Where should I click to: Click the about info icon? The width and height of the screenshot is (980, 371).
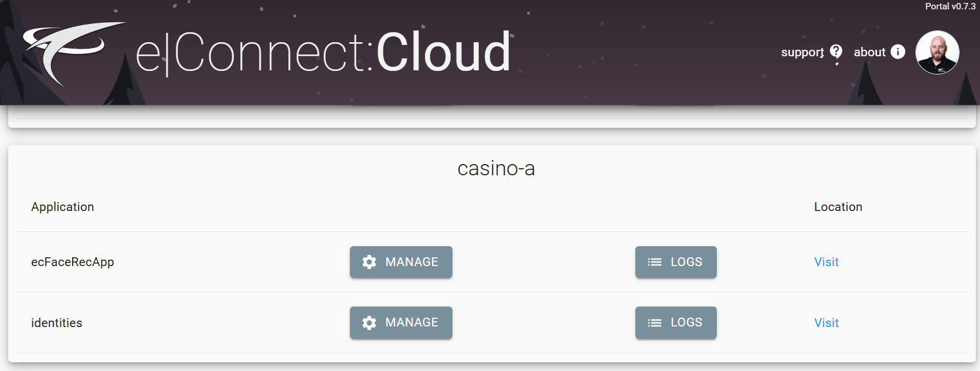(x=897, y=52)
